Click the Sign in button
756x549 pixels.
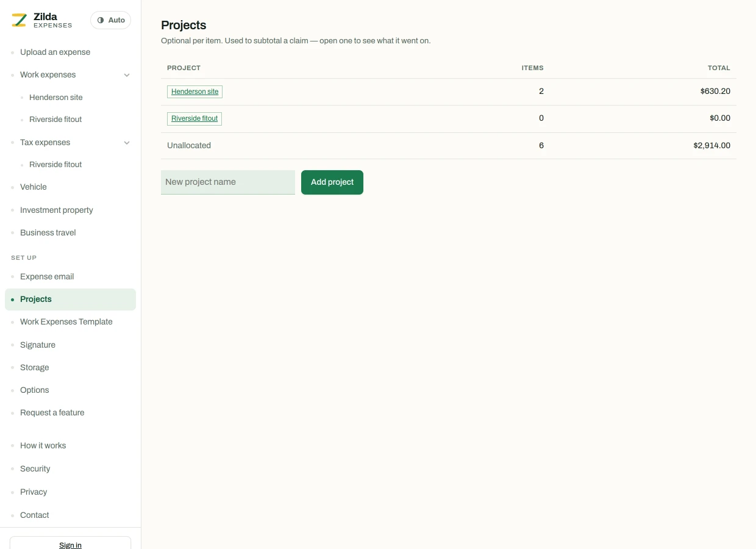click(x=70, y=543)
